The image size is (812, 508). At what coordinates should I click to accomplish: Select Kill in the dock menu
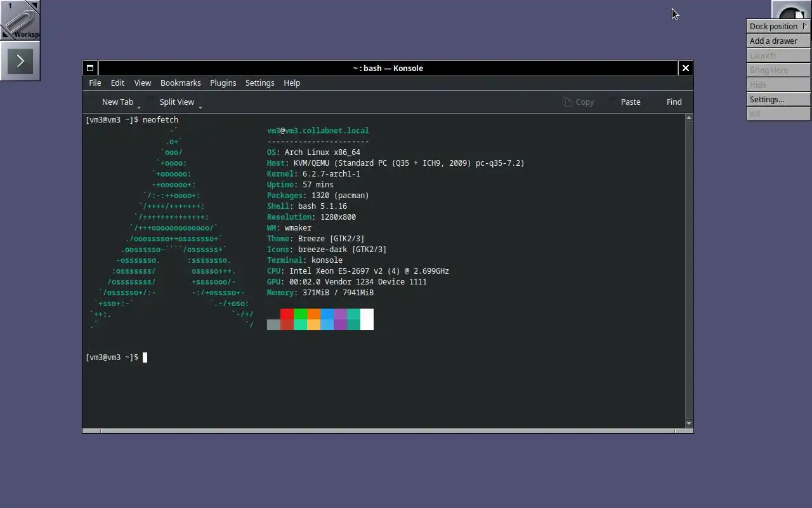click(x=778, y=114)
